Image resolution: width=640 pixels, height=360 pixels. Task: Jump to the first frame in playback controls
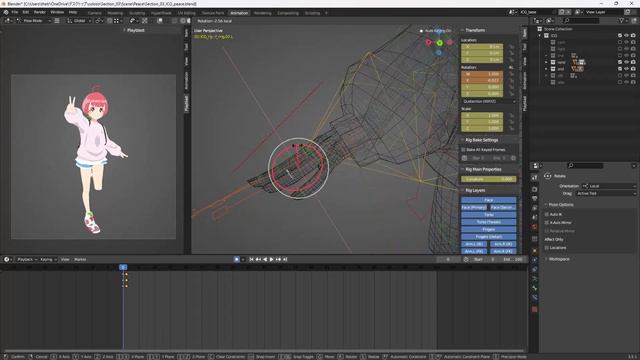251,259
